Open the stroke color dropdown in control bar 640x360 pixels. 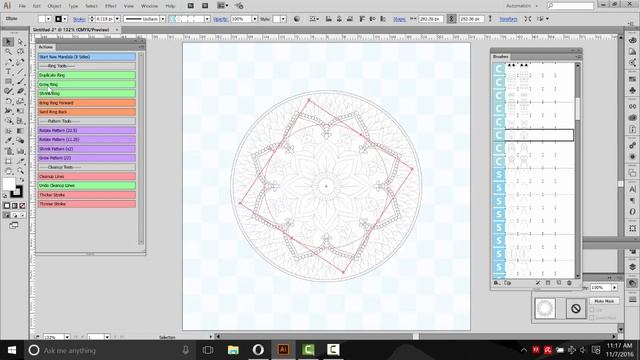(x=64, y=19)
